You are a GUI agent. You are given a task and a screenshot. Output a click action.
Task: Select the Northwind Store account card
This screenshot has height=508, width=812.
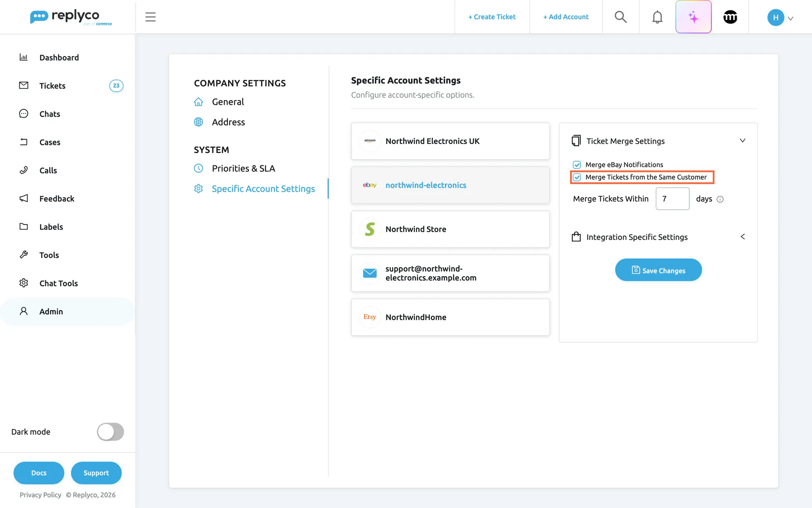450,229
